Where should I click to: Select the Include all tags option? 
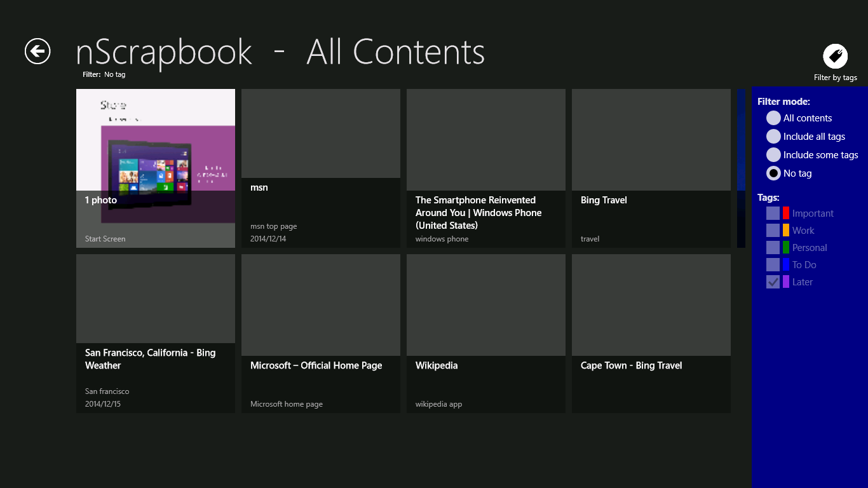tap(773, 137)
